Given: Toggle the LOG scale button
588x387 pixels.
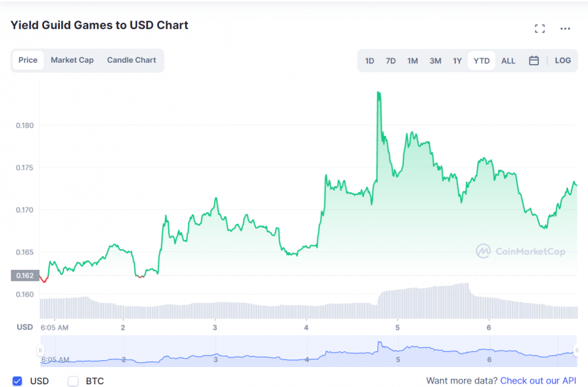Looking at the screenshot, I should (563, 61).
